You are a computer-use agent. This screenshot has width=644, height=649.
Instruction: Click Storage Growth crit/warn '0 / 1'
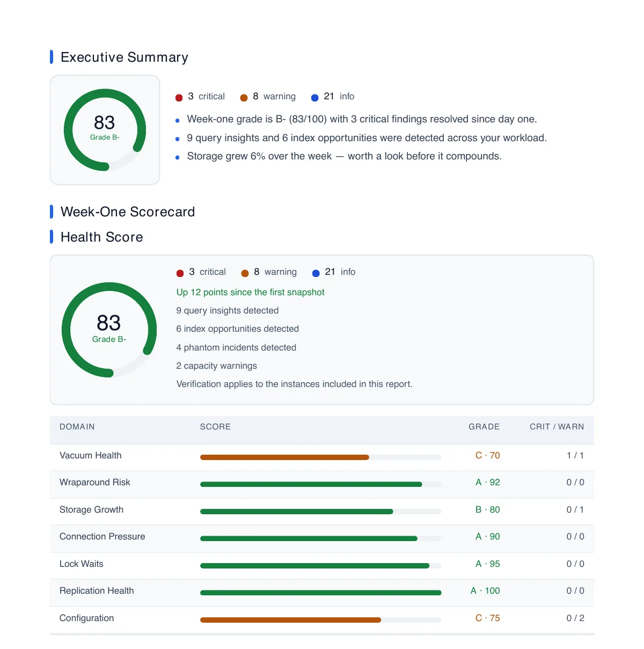pyautogui.click(x=575, y=509)
